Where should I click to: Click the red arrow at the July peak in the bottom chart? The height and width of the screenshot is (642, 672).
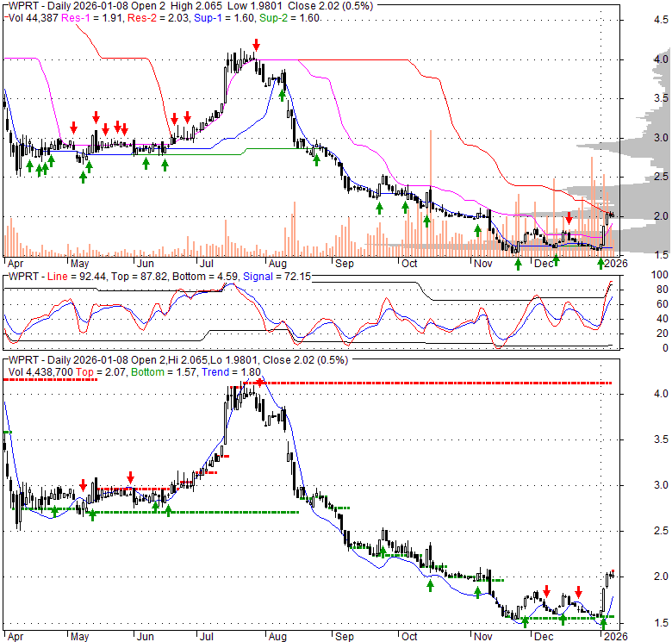tap(259, 382)
